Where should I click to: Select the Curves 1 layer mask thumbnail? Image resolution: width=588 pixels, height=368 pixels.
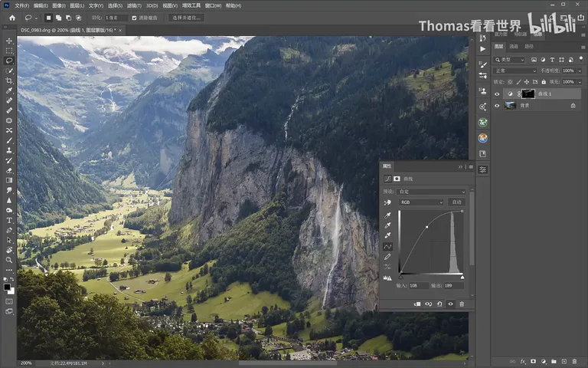528,94
